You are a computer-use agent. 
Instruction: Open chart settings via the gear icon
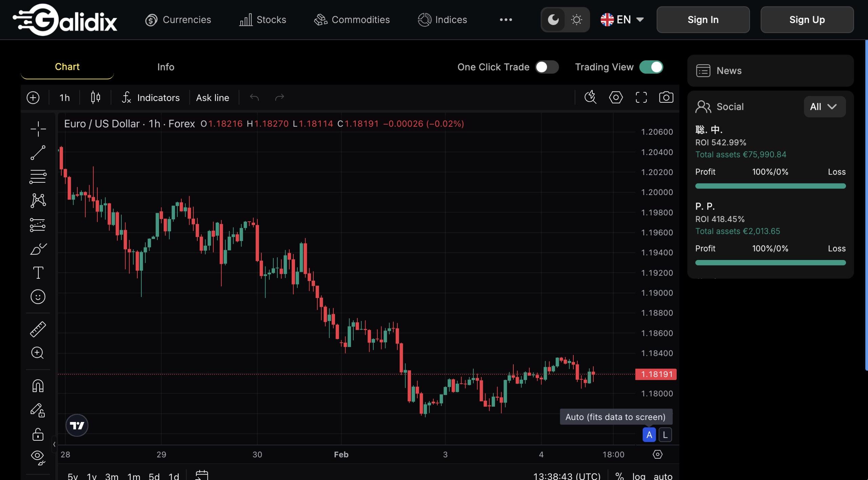click(x=616, y=97)
